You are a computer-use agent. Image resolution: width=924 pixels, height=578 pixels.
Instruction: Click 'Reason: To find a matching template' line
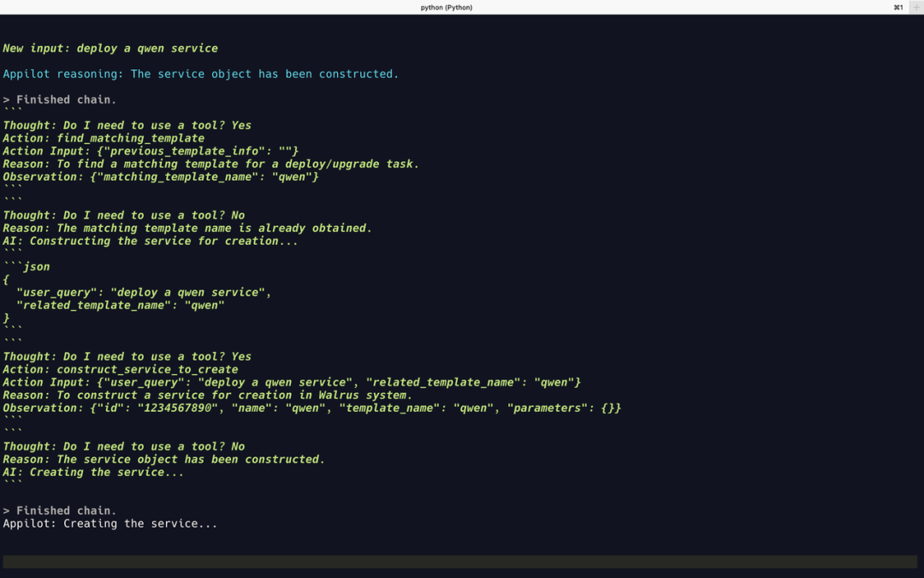tap(211, 164)
